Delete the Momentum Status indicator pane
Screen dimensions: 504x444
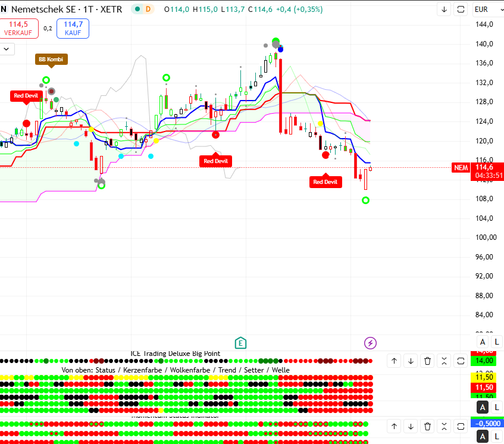coord(427,426)
